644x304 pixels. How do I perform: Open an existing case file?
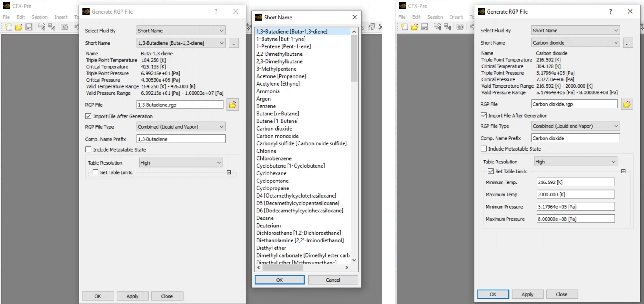pyautogui.click(x=18, y=27)
